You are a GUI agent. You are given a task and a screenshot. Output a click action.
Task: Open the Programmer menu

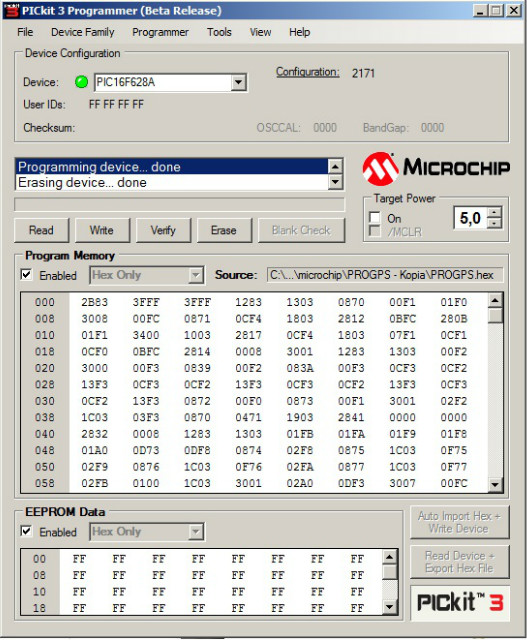point(160,32)
